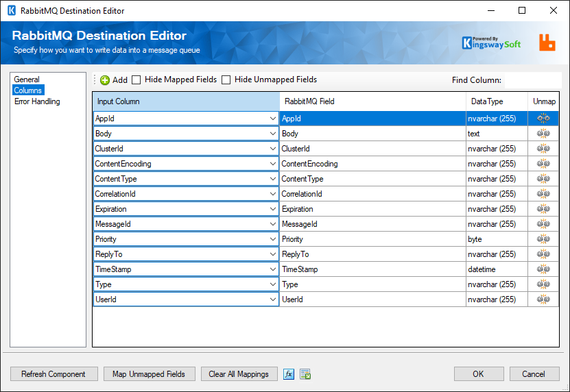The height and width of the screenshot is (392, 570).
Task: Switch to the General page
Action: [27, 79]
